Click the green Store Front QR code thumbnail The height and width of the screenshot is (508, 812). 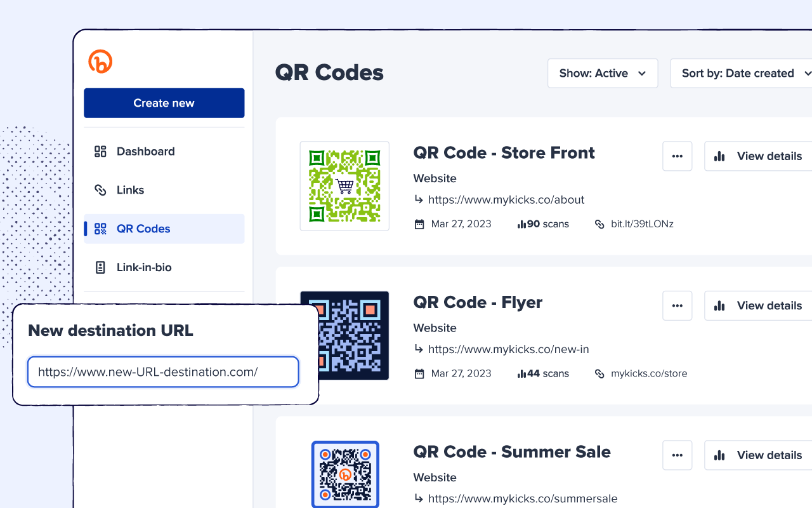coord(344,186)
